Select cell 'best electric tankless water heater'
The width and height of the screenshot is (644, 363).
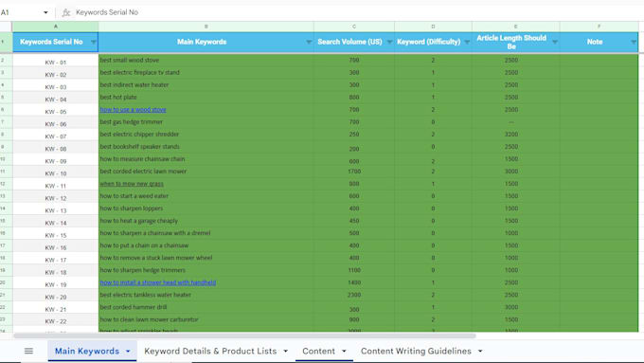[206, 295]
